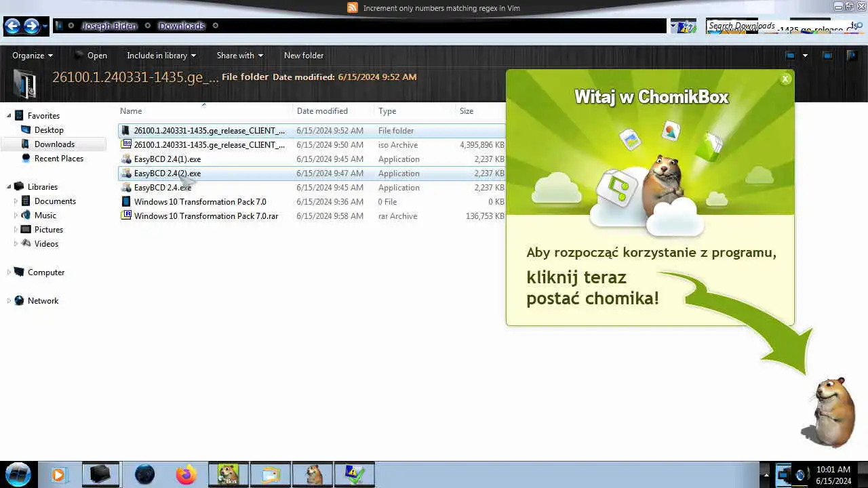Screen dimensions: 868x488
Task: Select Windows 10 Transformation Pack 7.0.rar archive
Action: pos(312,216)
